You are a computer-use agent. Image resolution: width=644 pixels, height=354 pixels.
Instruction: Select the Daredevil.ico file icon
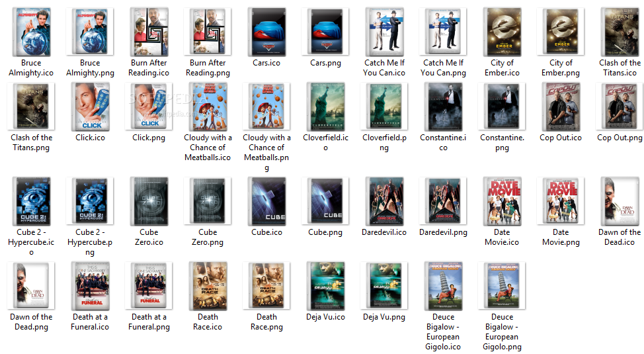pos(384,201)
